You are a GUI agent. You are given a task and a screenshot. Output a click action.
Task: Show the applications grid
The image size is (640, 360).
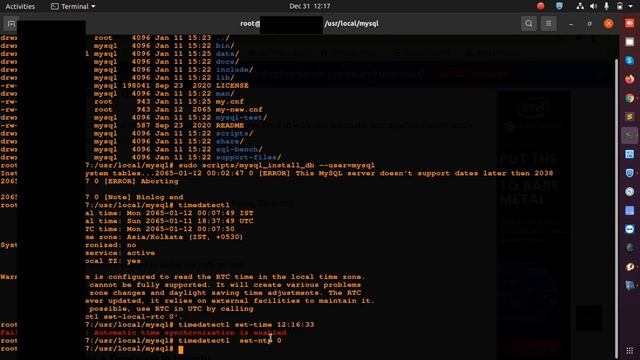(x=629, y=351)
